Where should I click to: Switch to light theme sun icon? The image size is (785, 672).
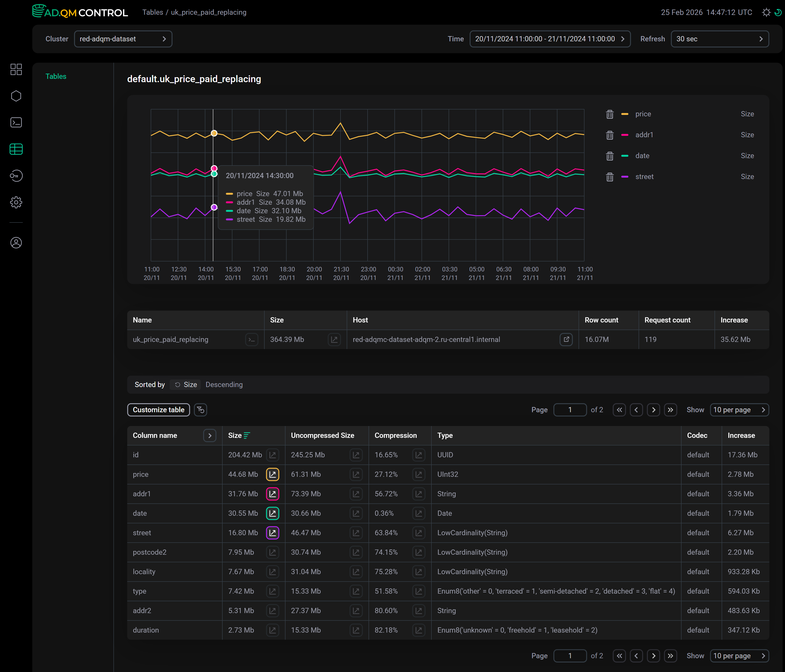766,13
